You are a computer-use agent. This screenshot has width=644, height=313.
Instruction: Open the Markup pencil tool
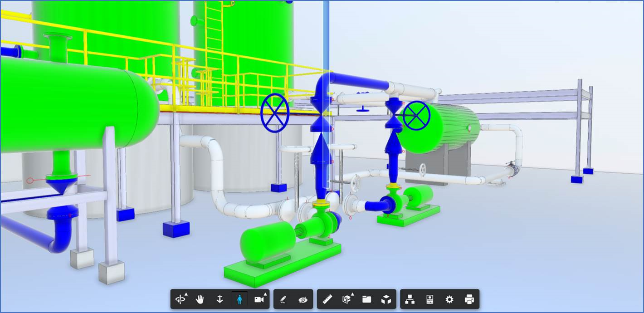click(x=283, y=299)
